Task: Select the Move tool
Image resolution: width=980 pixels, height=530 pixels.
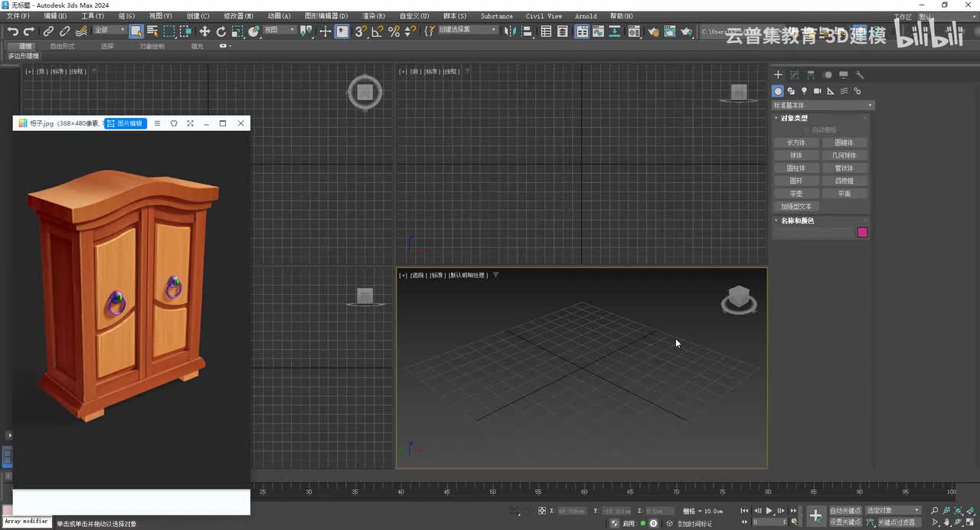Action: click(x=204, y=31)
